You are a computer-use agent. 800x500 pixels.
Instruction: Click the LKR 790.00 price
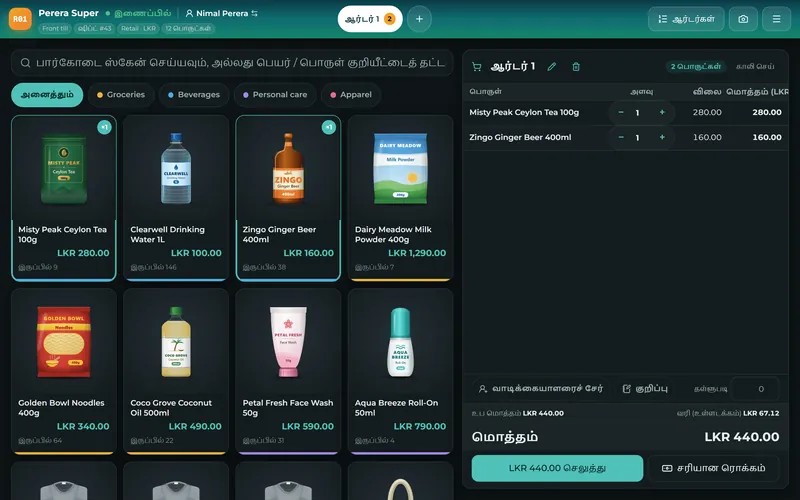coord(420,427)
